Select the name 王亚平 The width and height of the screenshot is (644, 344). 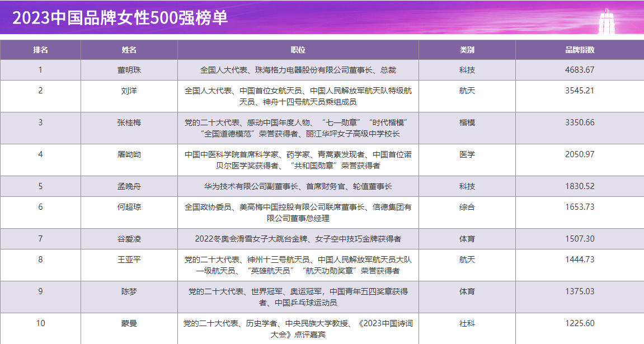pyautogui.click(x=129, y=260)
